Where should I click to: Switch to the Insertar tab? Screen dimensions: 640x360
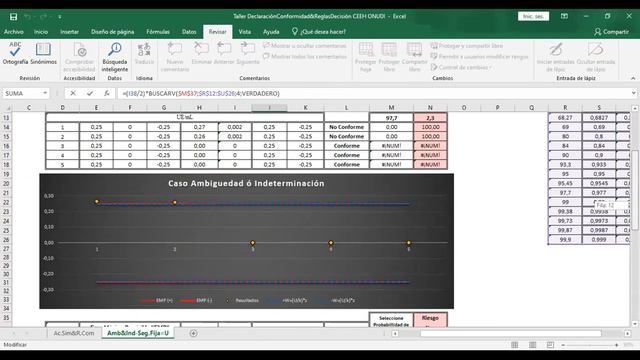point(69,32)
